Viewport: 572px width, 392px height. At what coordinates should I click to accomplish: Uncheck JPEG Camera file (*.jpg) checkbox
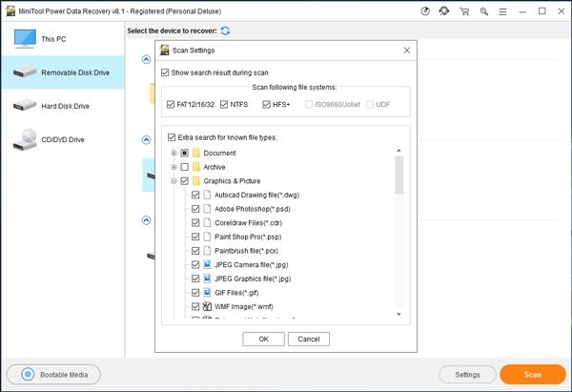coord(195,264)
